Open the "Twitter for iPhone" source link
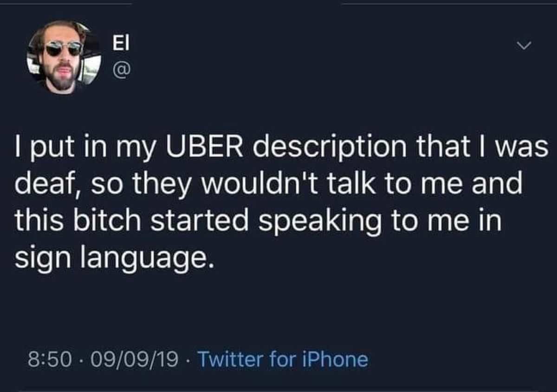557x392 pixels. (283, 359)
